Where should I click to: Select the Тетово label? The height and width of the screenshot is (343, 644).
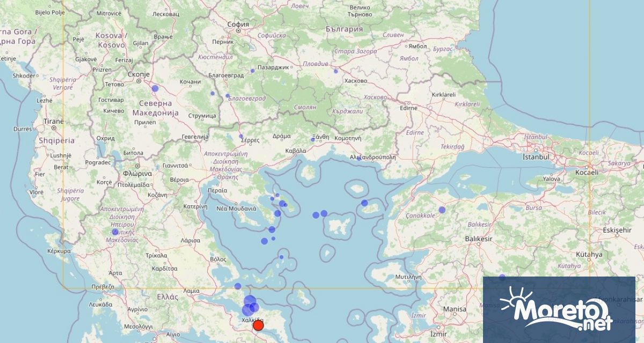[114, 84]
